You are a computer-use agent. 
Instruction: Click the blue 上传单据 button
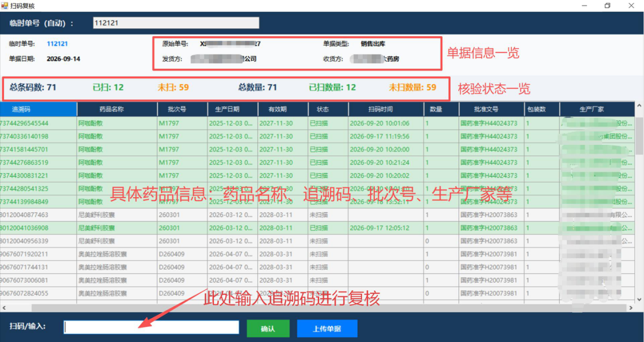point(327,329)
